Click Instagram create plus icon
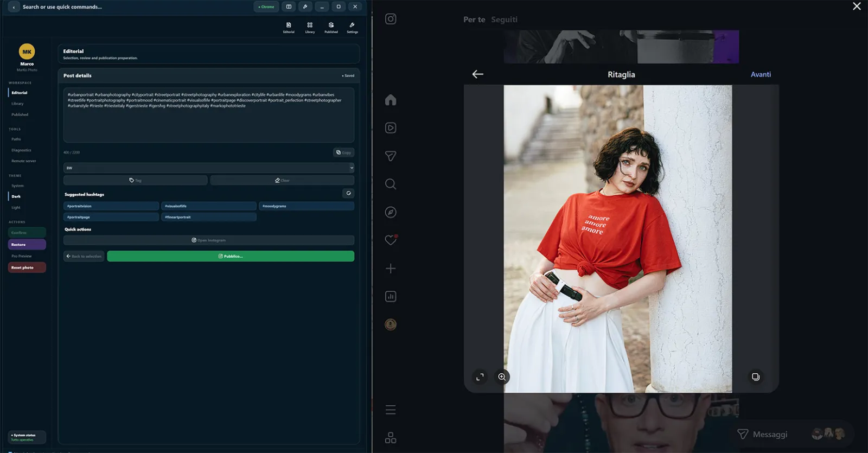This screenshot has width=868, height=453. 391,269
